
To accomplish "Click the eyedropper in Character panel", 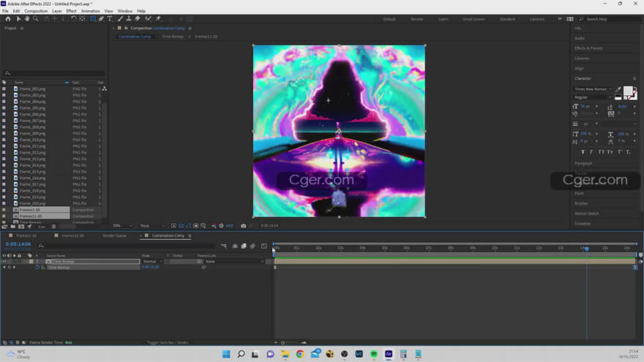I will [618, 89].
